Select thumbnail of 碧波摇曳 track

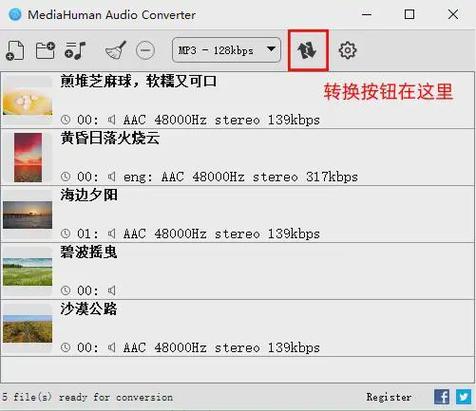point(28,272)
